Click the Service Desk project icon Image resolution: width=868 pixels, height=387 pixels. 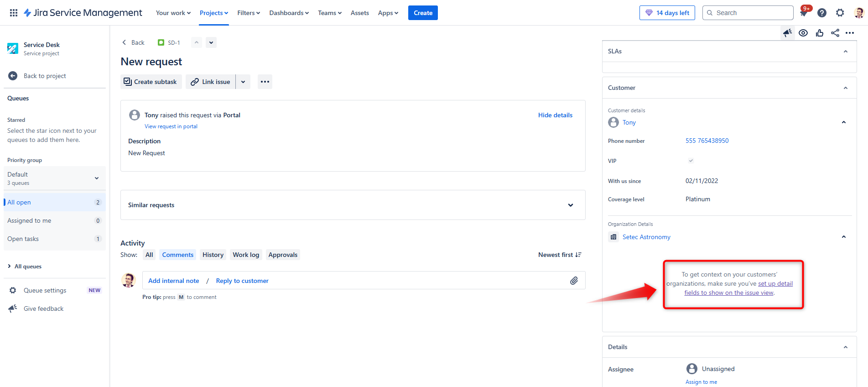pyautogui.click(x=13, y=48)
